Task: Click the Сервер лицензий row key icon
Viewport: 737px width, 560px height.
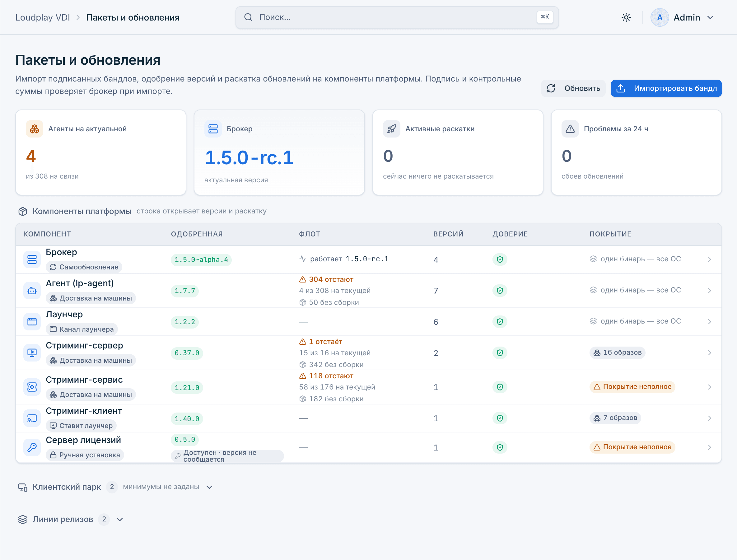Action: [32, 447]
